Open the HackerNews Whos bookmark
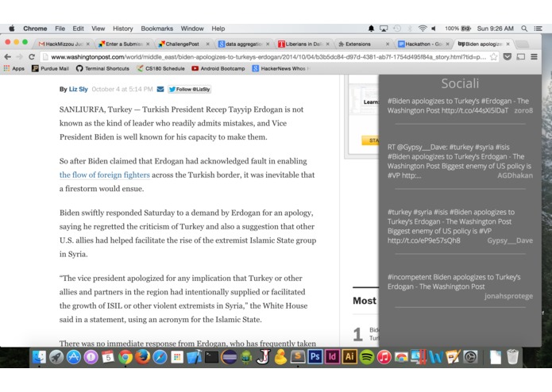Image resolution: width=552 pixels, height=392 pixels. (x=281, y=68)
